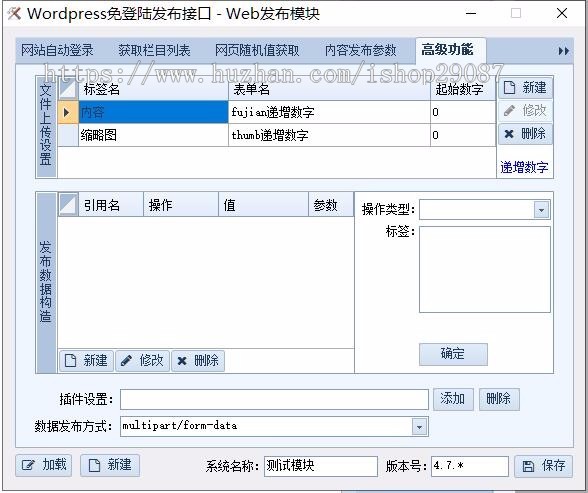Image resolution: width=588 pixels, height=493 pixels.
Task: Click the 系统名称 input field
Action: [x=321, y=466]
